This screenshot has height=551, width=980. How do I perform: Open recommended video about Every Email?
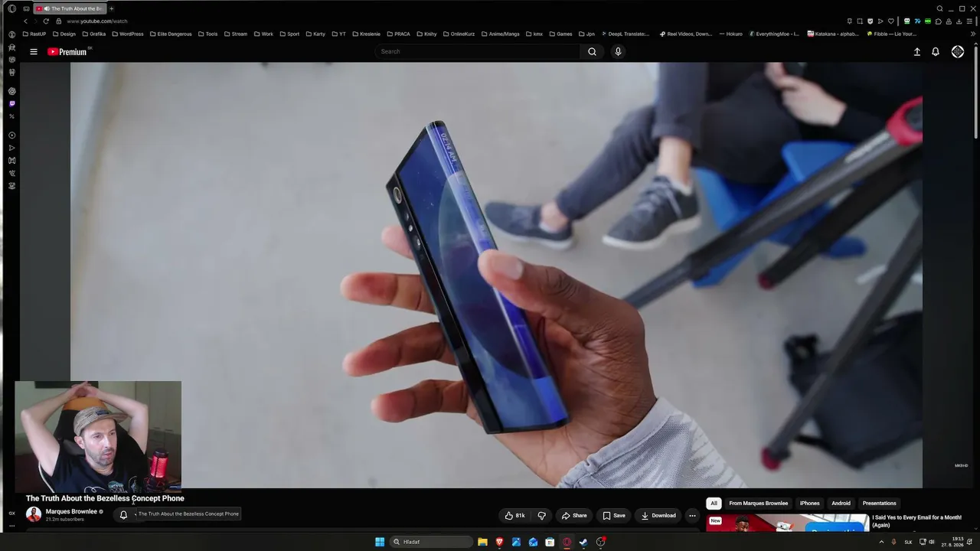point(916,521)
